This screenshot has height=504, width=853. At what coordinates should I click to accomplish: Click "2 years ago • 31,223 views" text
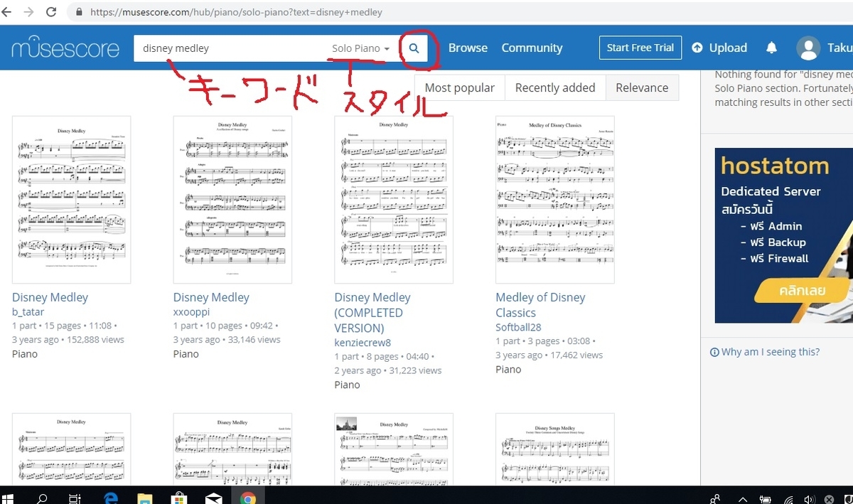tap(388, 370)
